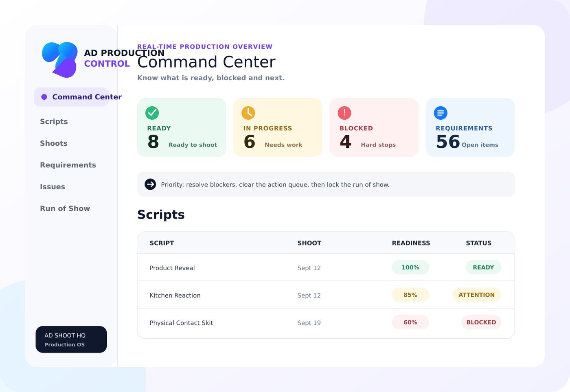Click the Command Center page title
Screen dimensions: 570x392
(206, 62)
